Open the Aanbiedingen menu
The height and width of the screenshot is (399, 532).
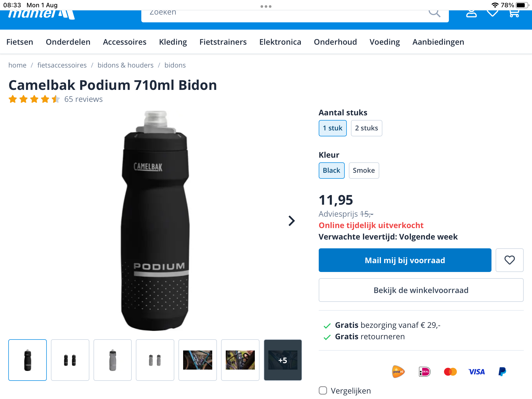438,42
